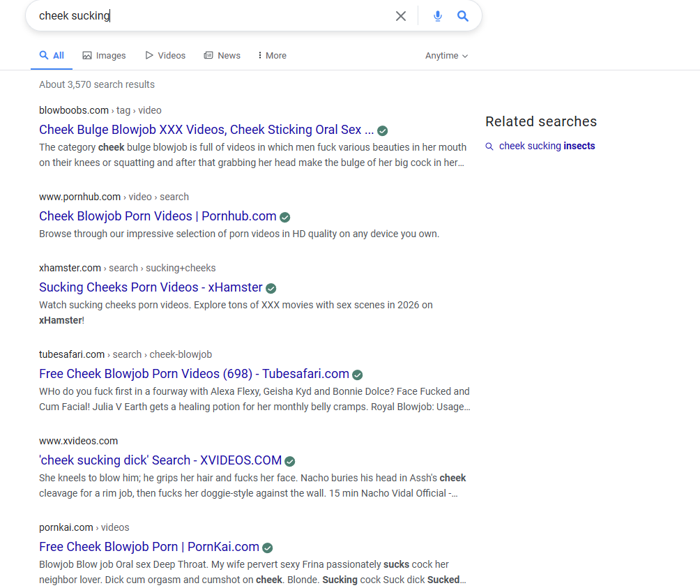The width and height of the screenshot is (700, 588).
Task: Click the verified checkmark beside the XVIDEOS.COM title
Action: (x=290, y=461)
